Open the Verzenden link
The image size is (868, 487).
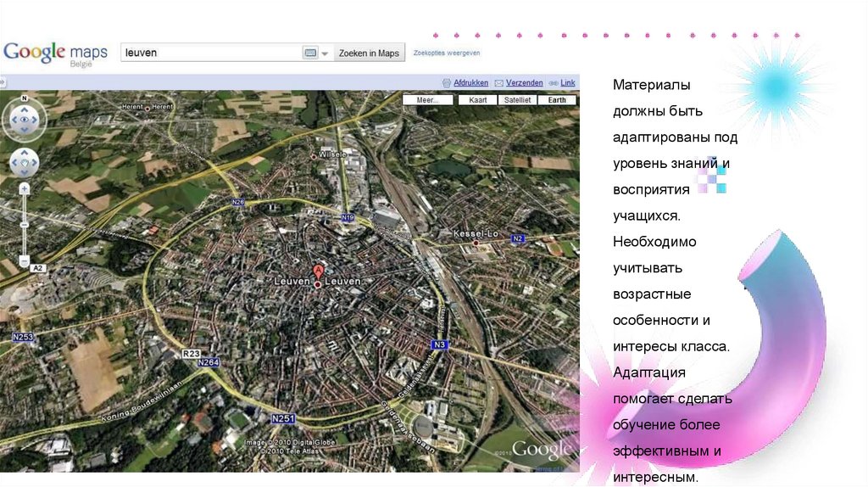524,82
